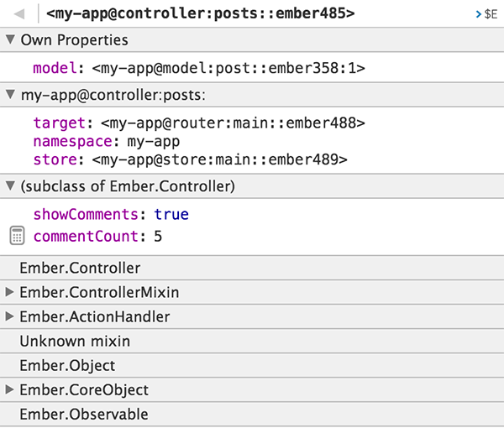This screenshot has height=428, width=504.
Task: Click the calculator icon beside commentCount
Action: point(17,237)
